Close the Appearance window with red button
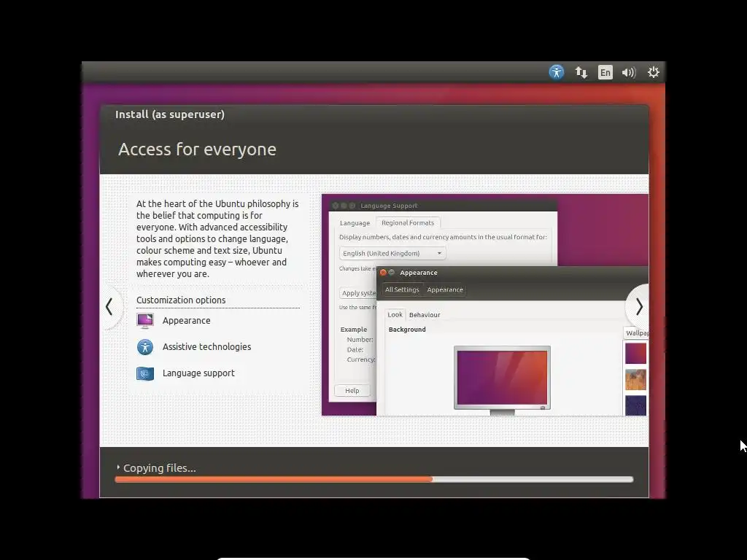Screen dimensions: 747x560 [x=383, y=273]
